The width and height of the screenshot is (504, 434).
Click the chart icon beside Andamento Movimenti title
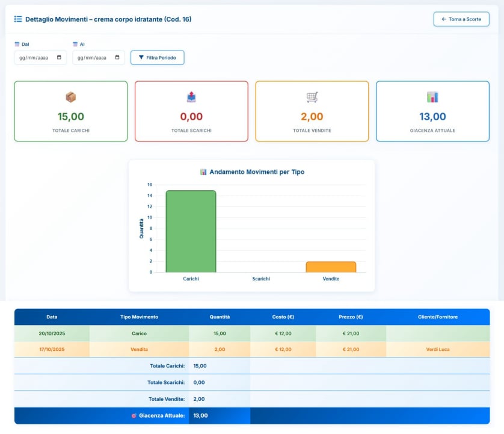203,172
